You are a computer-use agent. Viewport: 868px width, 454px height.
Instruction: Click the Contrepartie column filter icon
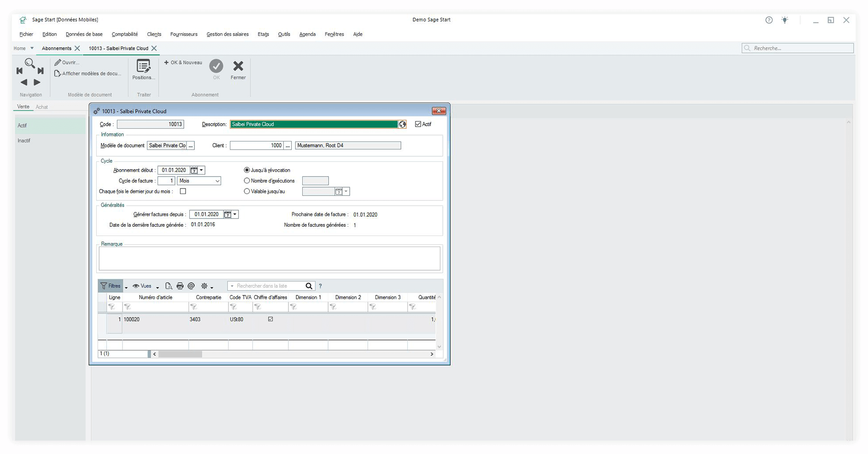coord(194,307)
